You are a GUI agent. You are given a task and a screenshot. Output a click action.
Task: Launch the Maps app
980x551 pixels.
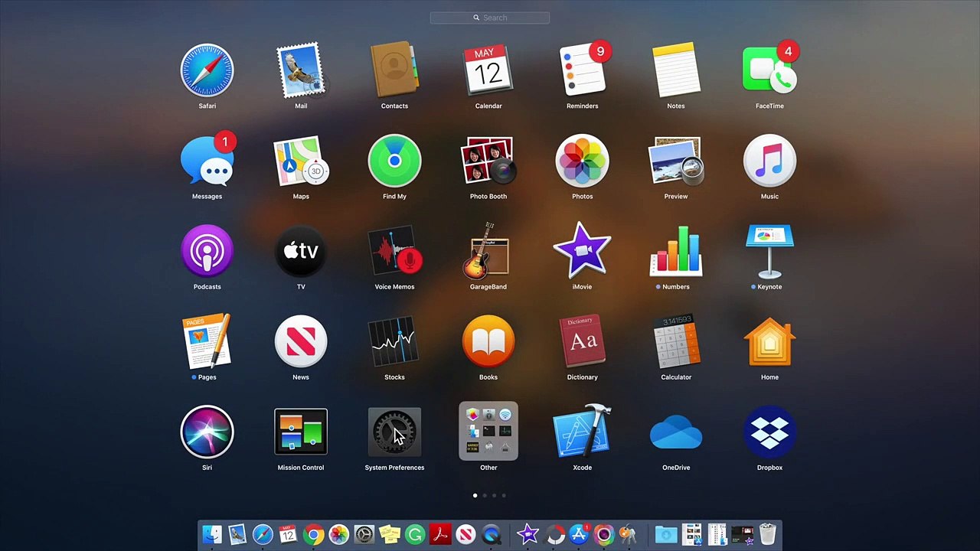pyautogui.click(x=301, y=161)
